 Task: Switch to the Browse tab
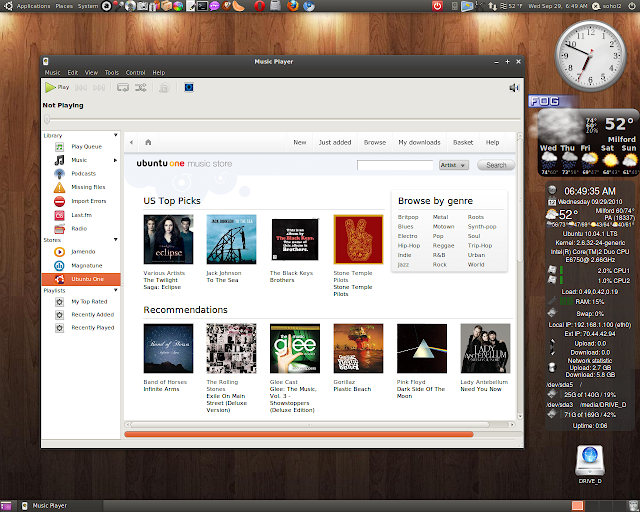375,142
